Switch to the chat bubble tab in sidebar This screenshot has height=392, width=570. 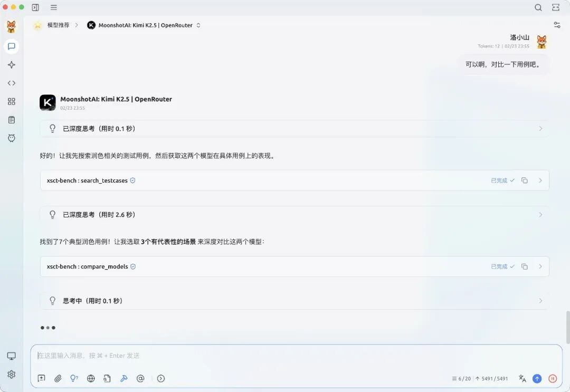click(11, 46)
